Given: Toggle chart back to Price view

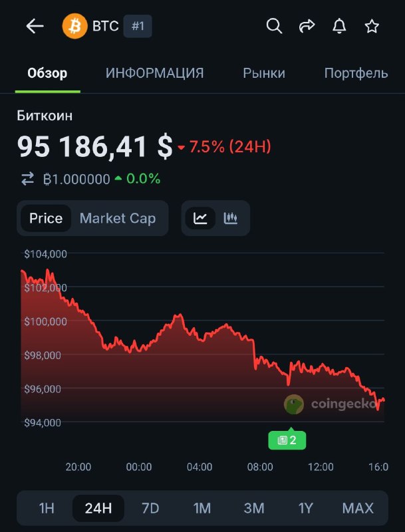Looking at the screenshot, I should click(x=46, y=218).
